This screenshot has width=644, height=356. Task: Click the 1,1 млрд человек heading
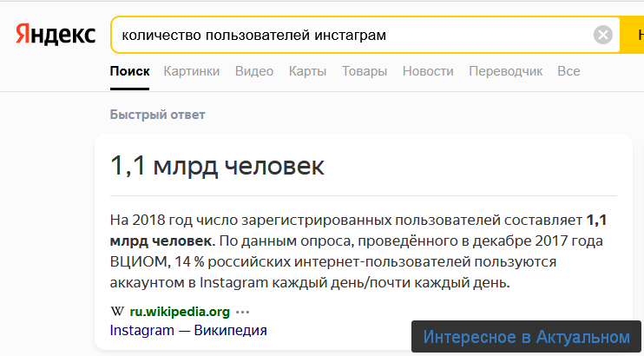(217, 166)
